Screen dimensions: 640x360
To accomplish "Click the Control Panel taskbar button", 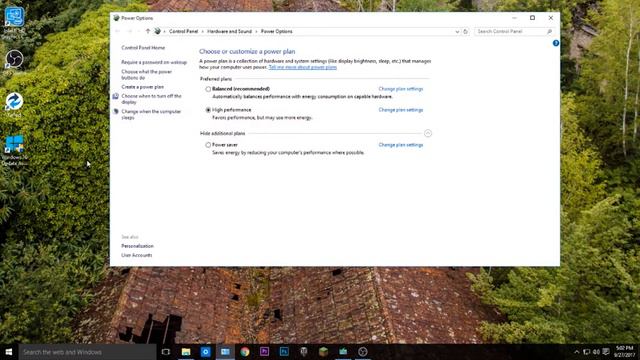I will [x=225, y=351].
